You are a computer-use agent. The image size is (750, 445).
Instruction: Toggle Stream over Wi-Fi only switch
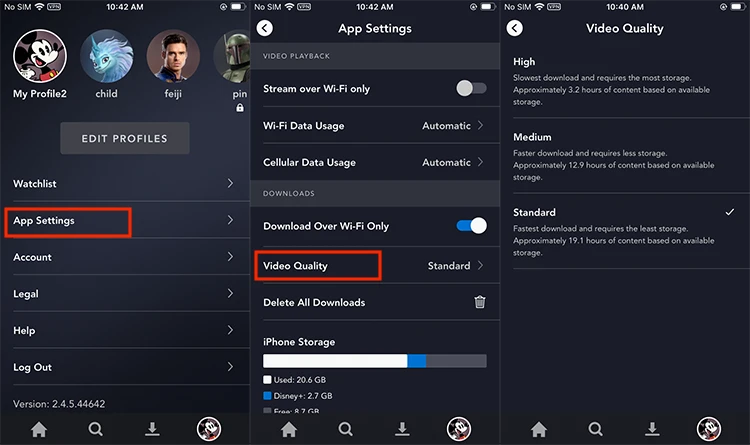click(x=471, y=88)
